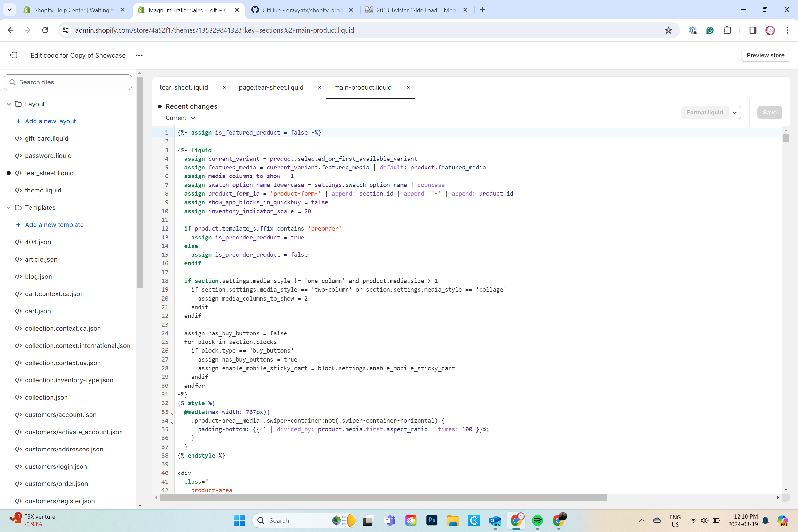Collapse the Layout folder

(9, 104)
